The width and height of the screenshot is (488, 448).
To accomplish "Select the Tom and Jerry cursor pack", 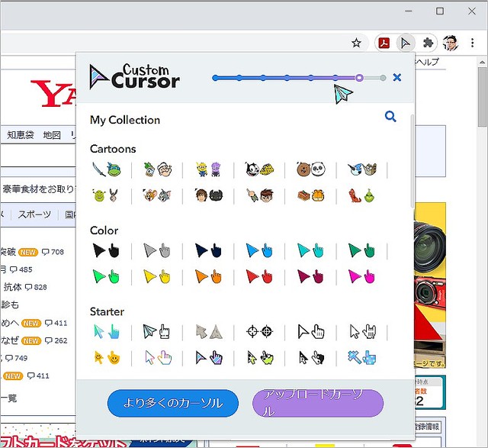I will 157,195.
